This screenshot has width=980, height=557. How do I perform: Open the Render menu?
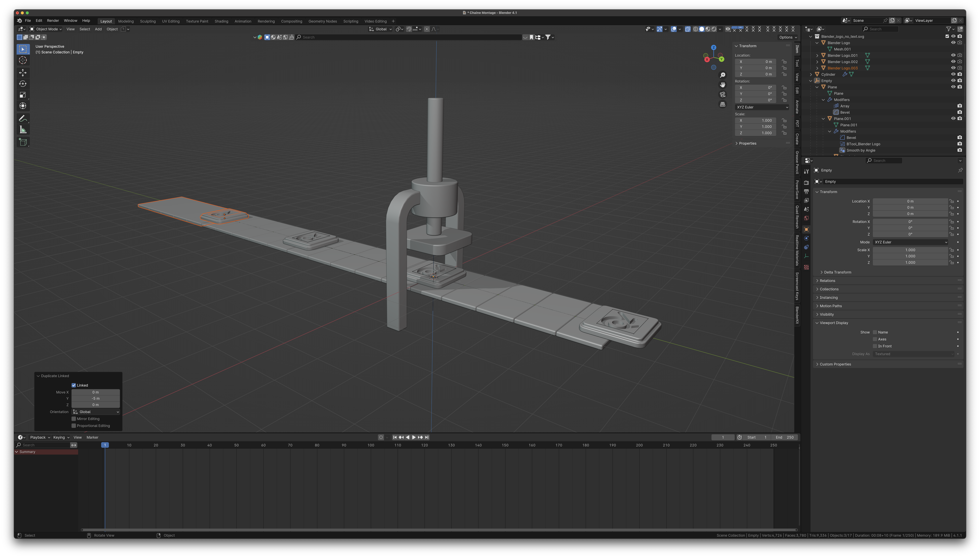tap(53, 21)
